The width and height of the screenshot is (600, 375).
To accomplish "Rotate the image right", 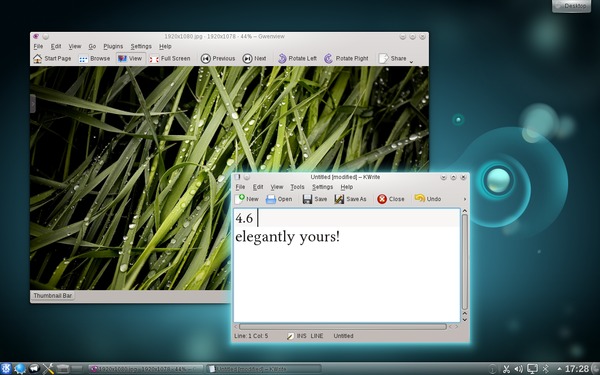I will tap(346, 59).
